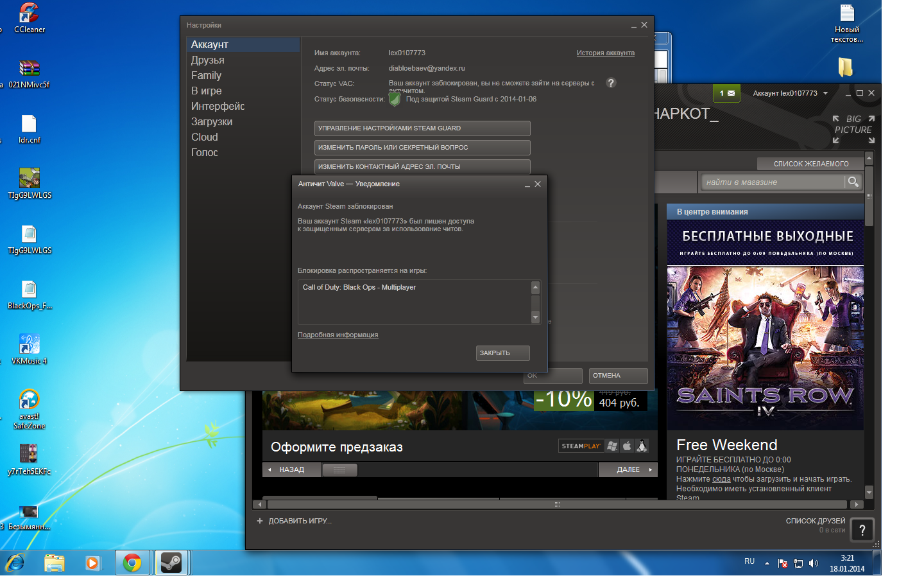The width and height of the screenshot is (924, 578).
Task: Click the carousel slider handle
Action: (339, 470)
